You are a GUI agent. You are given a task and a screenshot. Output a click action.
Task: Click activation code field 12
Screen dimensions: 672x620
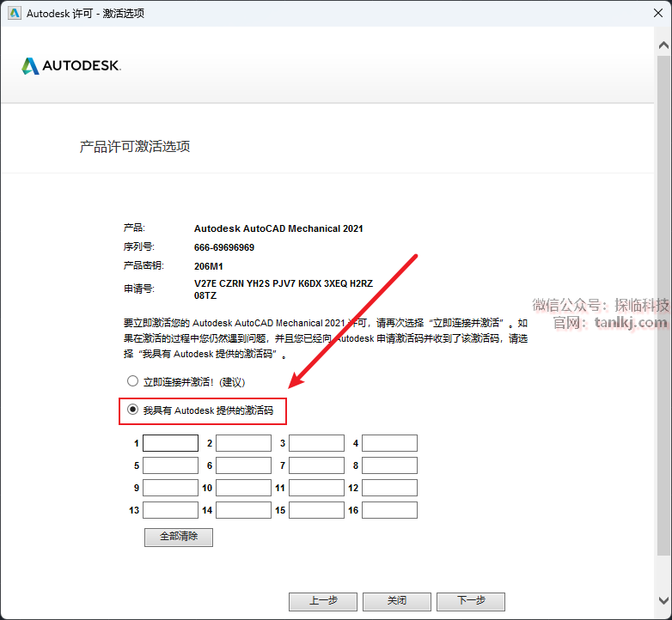[x=389, y=488]
